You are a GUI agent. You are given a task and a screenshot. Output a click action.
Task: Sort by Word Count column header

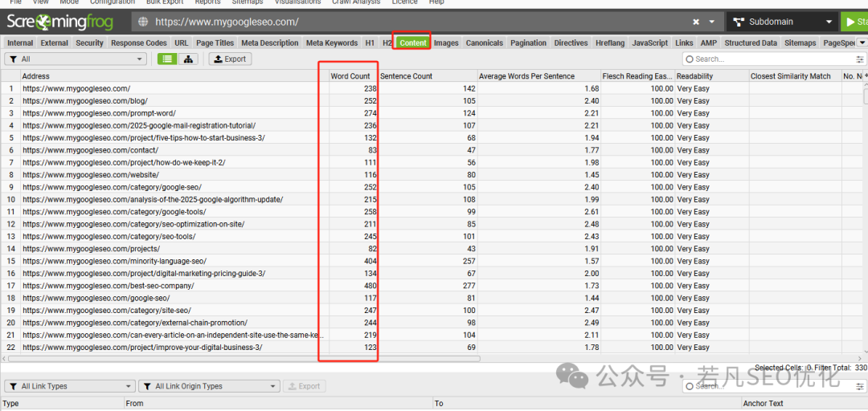tap(353, 76)
